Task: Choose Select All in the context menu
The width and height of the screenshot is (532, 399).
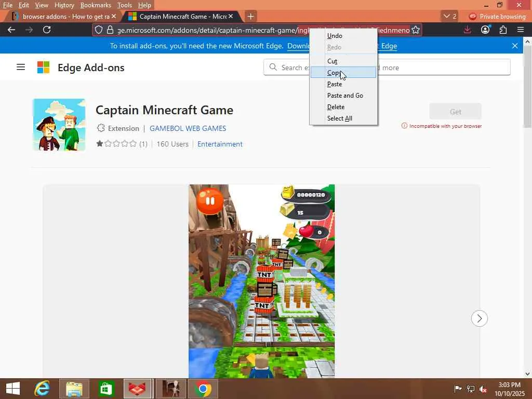Action: [x=343, y=118]
